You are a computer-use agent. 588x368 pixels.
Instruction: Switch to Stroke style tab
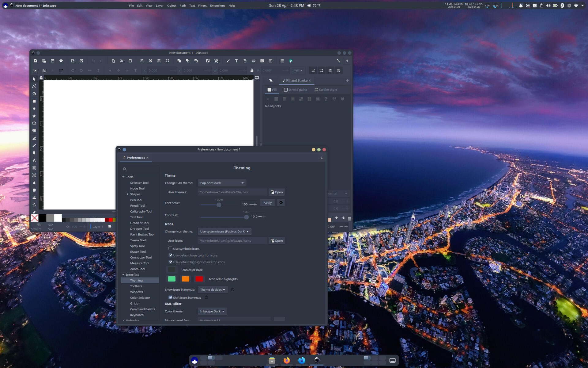[326, 90]
